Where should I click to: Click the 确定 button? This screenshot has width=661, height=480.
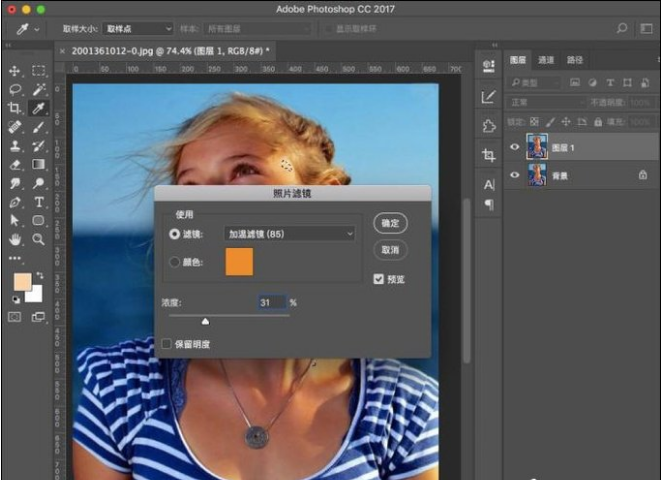(x=390, y=223)
